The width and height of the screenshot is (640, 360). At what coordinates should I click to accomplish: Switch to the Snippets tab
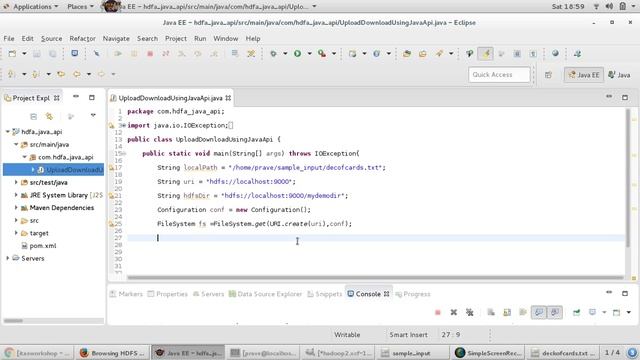tap(324, 294)
